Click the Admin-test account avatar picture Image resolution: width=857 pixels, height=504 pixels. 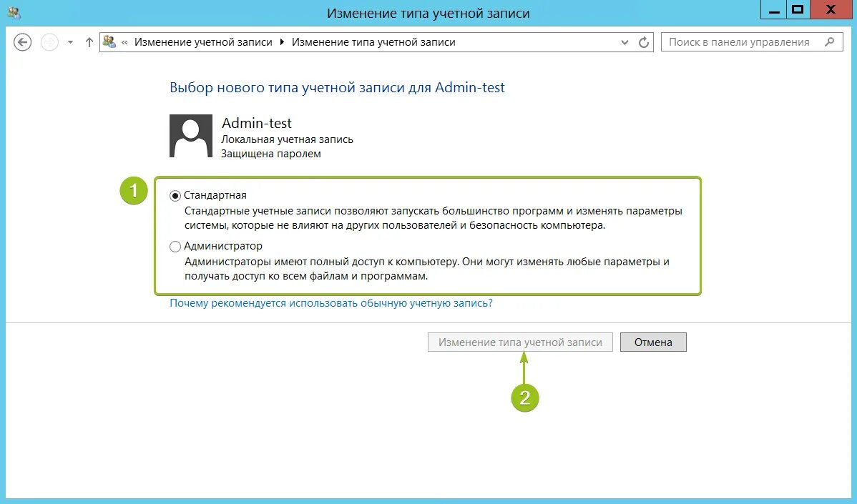pyautogui.click(x=191, y=136)
